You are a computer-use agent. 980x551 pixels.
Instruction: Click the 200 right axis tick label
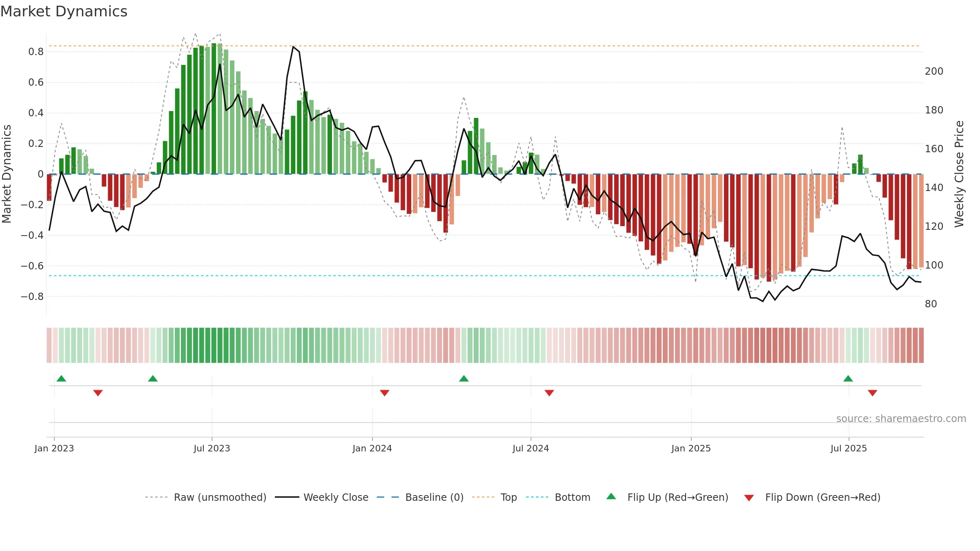pyautogui.click(x=934, y=71)
